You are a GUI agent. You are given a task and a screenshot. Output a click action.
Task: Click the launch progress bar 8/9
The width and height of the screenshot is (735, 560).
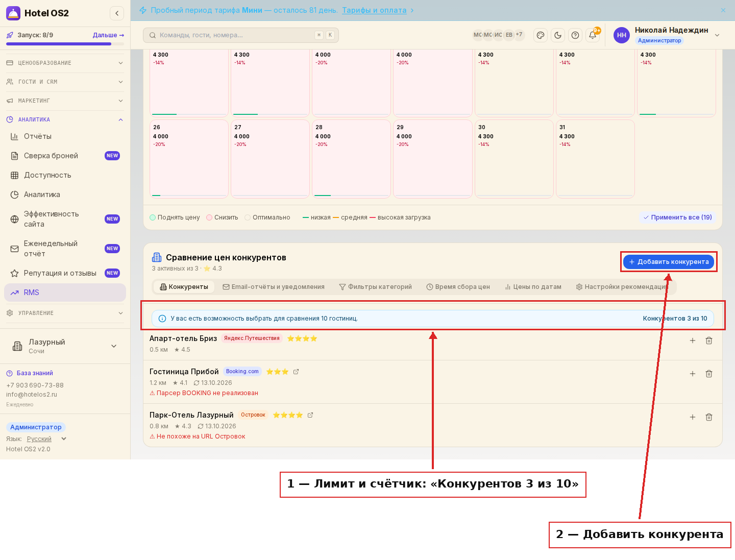[65, 44]
